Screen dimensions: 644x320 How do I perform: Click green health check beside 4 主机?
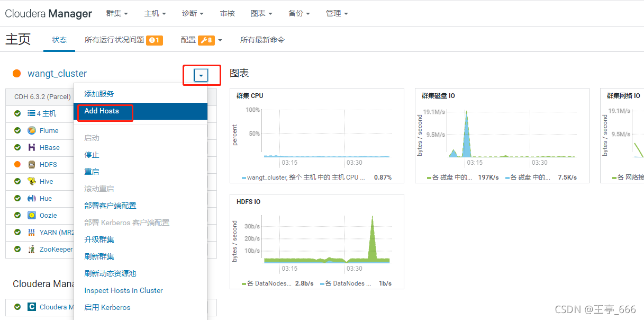click(17, 113)
